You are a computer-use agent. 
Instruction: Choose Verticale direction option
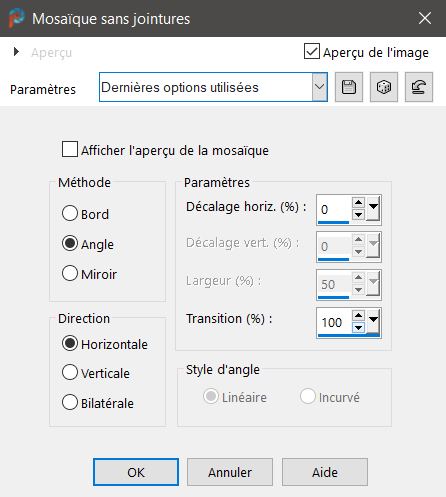[x=70, y=372]
